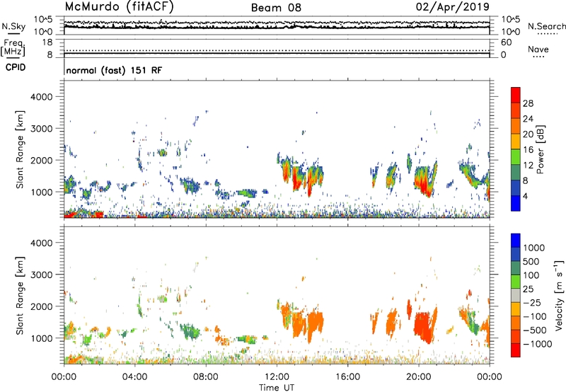Click the blue bottom segment of the power colorbar
The image size is (566, 392).
(x=516, y=203)
